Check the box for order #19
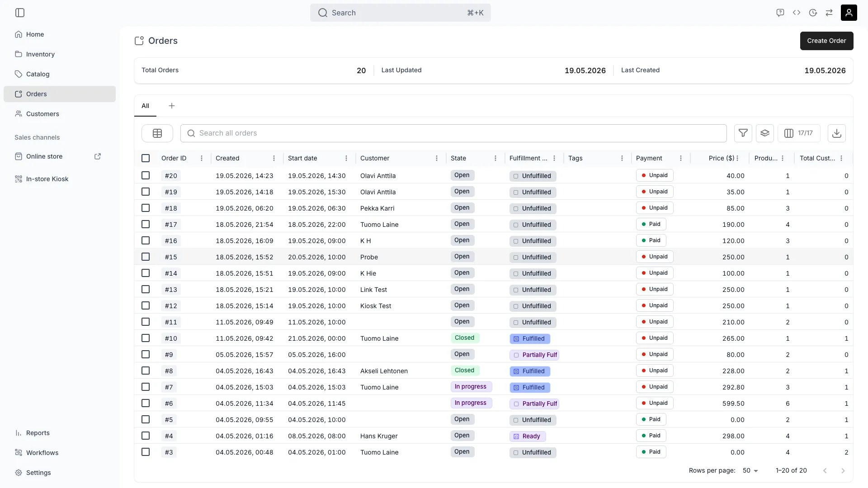Screen dimensions: 868x488 (146, 192)
